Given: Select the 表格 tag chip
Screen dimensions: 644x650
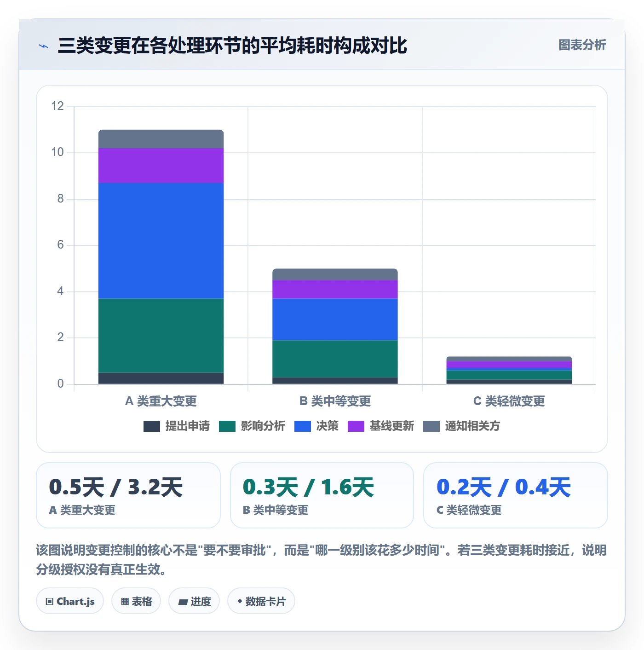Looking at the screenshot, I should click(136, 601).
